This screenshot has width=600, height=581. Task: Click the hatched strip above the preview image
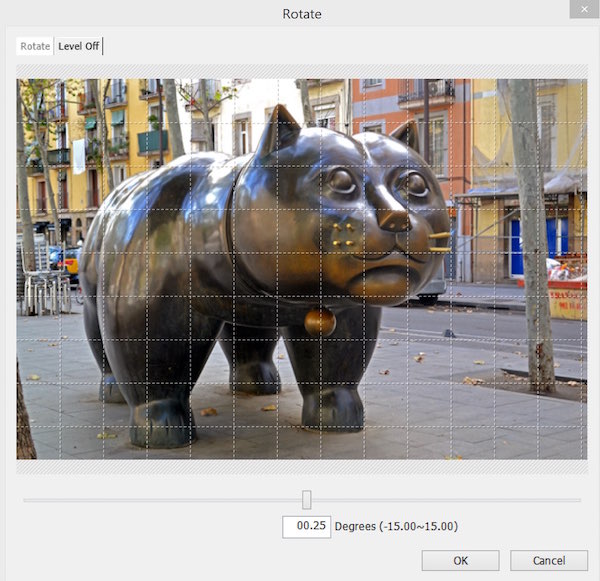point(301,72)
